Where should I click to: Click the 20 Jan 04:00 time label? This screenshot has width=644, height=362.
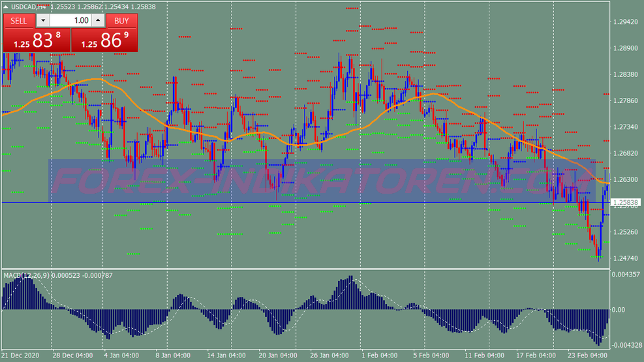point(278,355)
